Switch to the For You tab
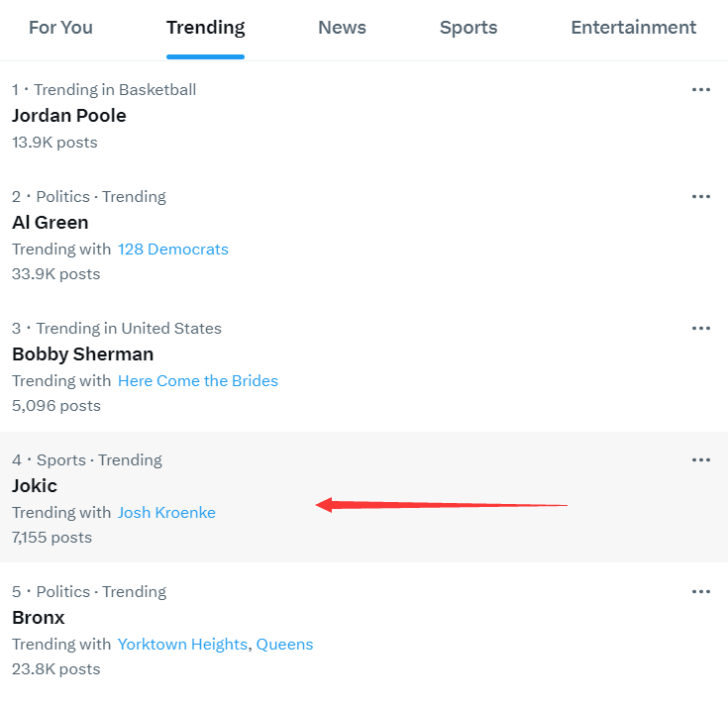Screen dimensions: 728x705 (60, 28)
